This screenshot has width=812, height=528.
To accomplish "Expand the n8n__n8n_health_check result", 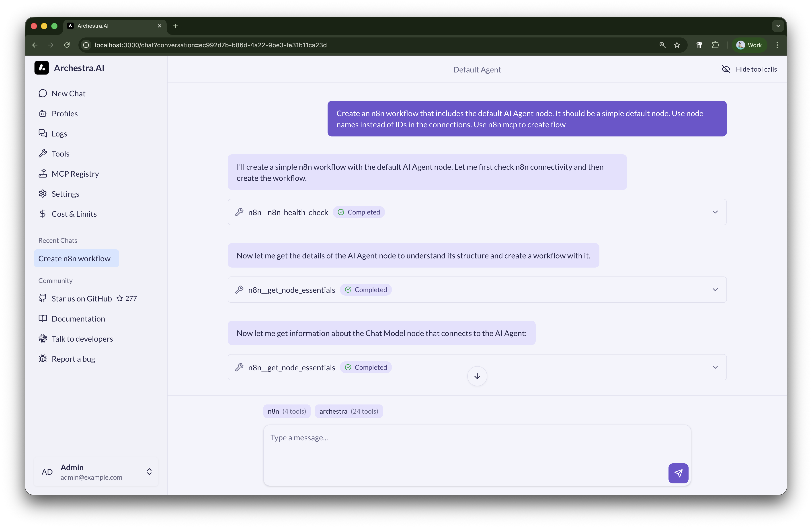I will click(716, 212).
